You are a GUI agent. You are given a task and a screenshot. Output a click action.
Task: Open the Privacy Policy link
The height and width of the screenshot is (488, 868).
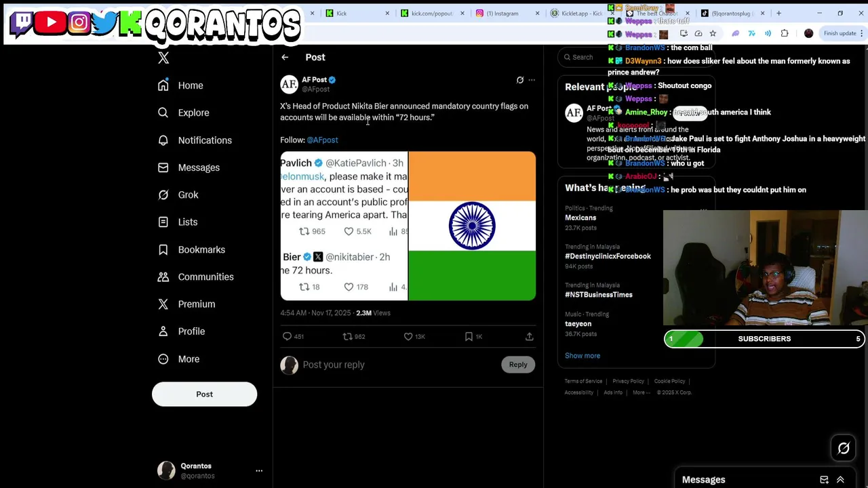click(628, 381)
